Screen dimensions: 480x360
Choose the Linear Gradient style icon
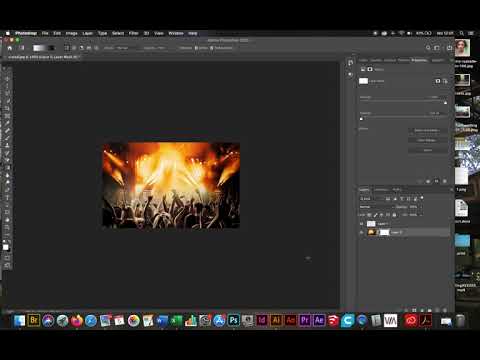coord(67,48)
